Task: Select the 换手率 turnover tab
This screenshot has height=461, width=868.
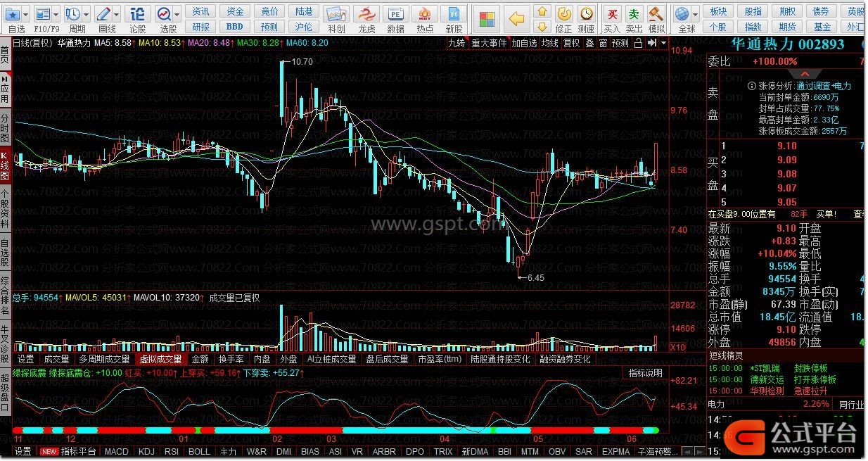Action: (231, 359)
